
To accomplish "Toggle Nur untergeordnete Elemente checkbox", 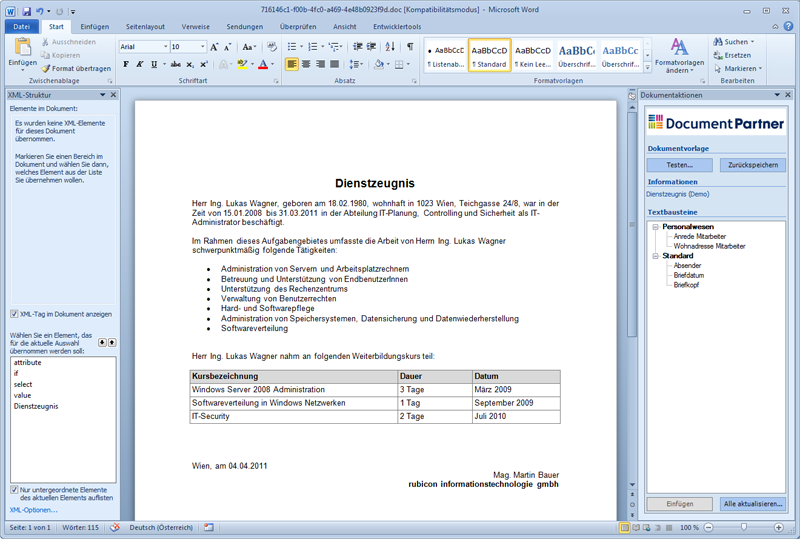I will click(14, 490).
